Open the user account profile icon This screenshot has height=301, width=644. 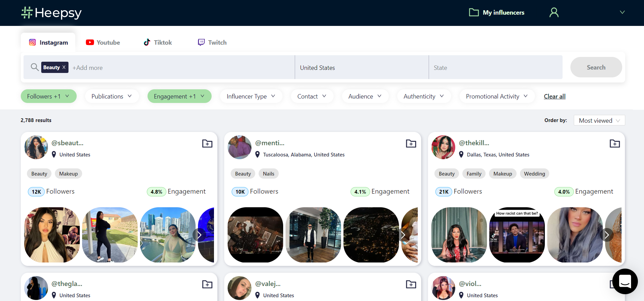[x=554, y=13]
